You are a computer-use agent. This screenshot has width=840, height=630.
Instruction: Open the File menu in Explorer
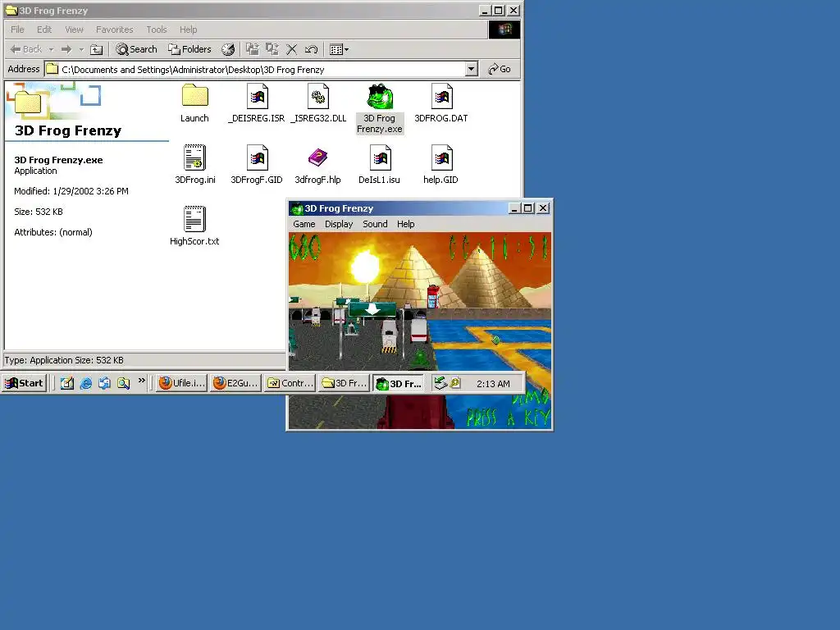pyautogui.click(x=17, y=30)
